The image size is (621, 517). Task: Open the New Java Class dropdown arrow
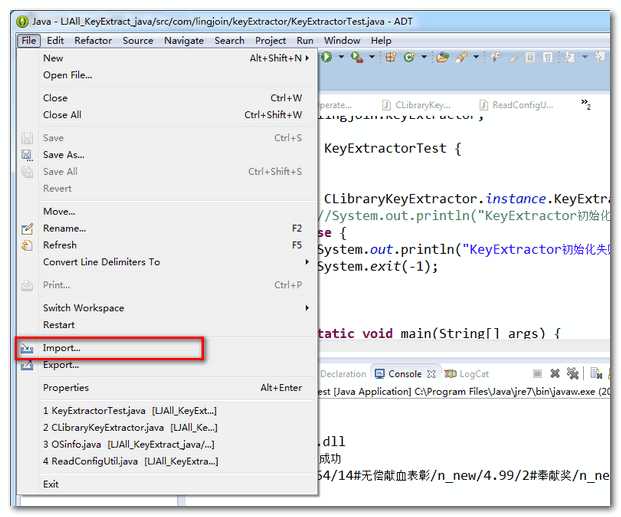click(424, 57)
